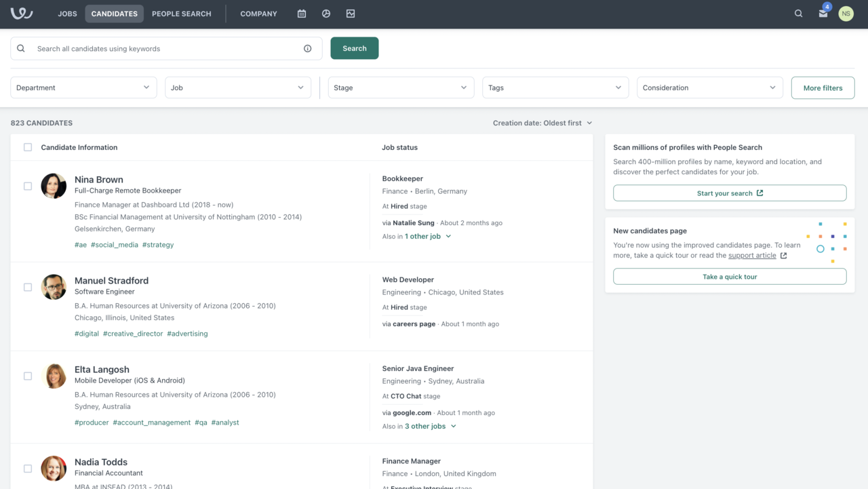Click the #advertising tag
868x489 pixels.
coord(187,334)
